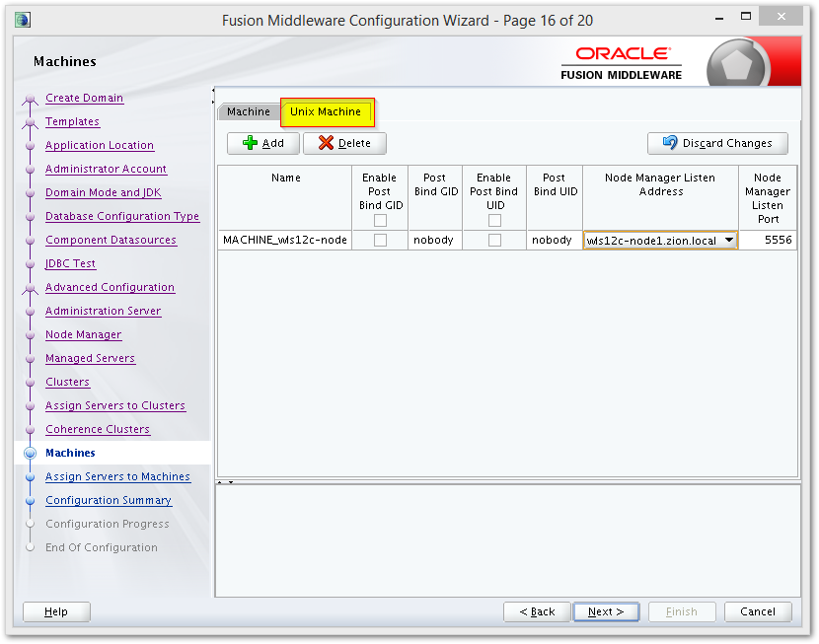Open the Clusters step
Viewport: 819px width, 644px height.
(x=67, y=382)
